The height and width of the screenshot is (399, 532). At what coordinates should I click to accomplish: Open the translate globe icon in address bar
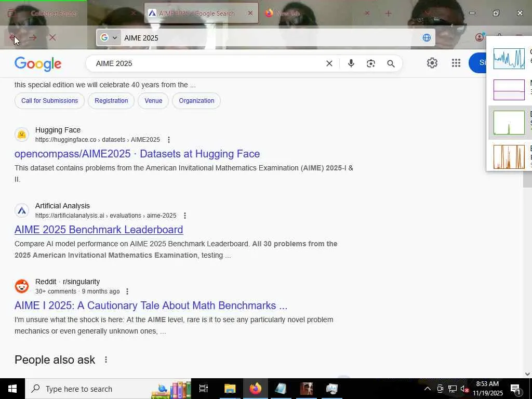tap(427, 37)
